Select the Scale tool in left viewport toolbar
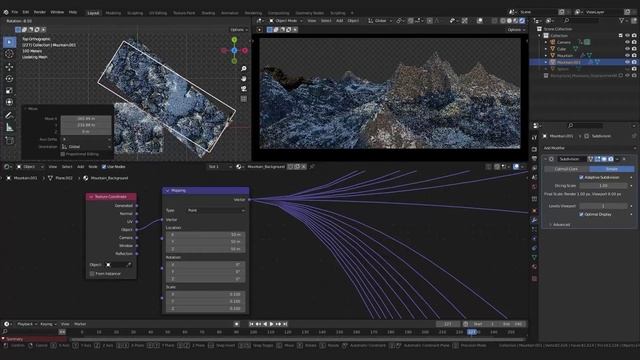The width and height of the screenshot is (640, 360). (9, 91)
